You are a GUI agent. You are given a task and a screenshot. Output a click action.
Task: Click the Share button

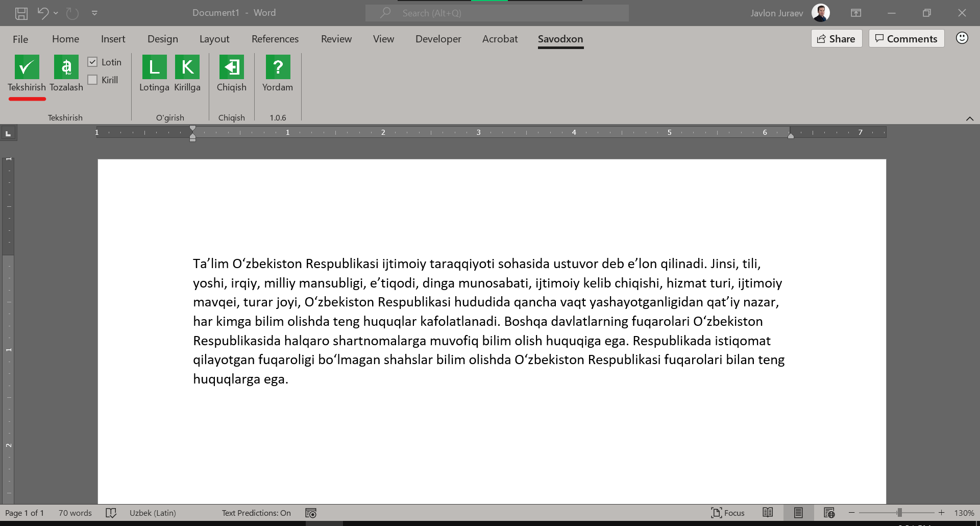[x=836, y=39]
